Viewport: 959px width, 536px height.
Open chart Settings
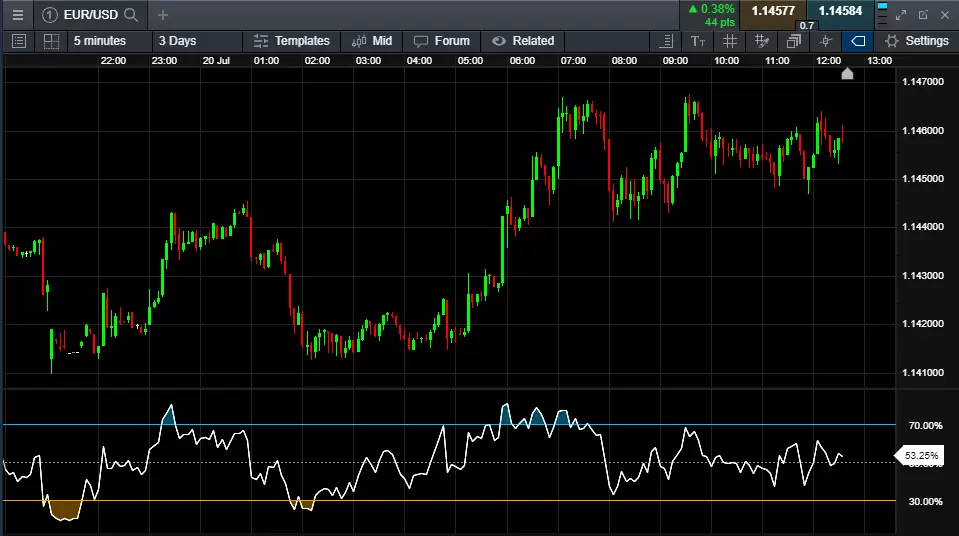[x=916, y=41]
